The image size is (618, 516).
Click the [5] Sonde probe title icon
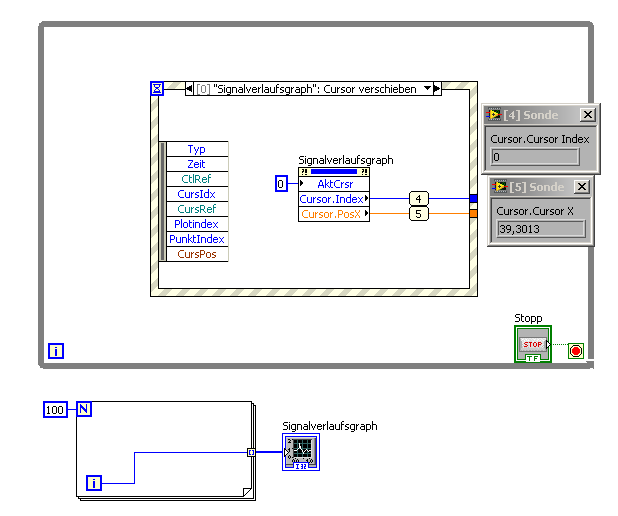point(500,186)
